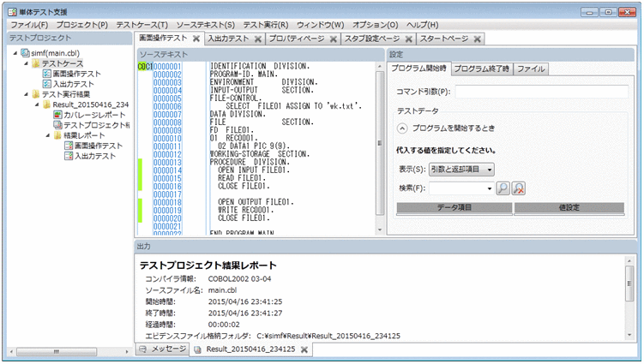Click icon of 画面操作テスト under テストケース
The width and height of the screenshot is (644, 364).
click(47, 74)
